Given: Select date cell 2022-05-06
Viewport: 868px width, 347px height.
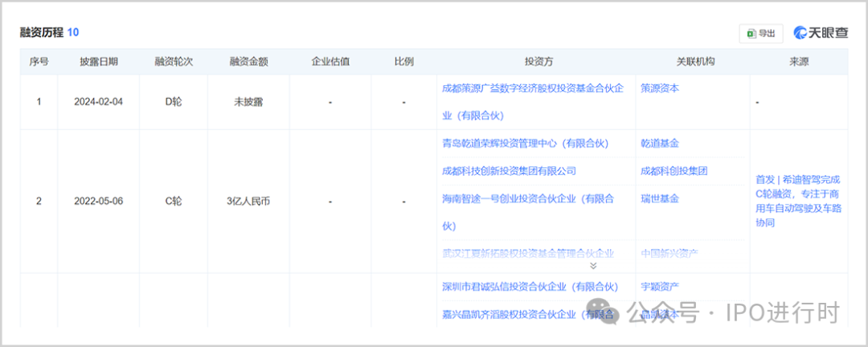Looking at the screenshot, I should 99,202.
